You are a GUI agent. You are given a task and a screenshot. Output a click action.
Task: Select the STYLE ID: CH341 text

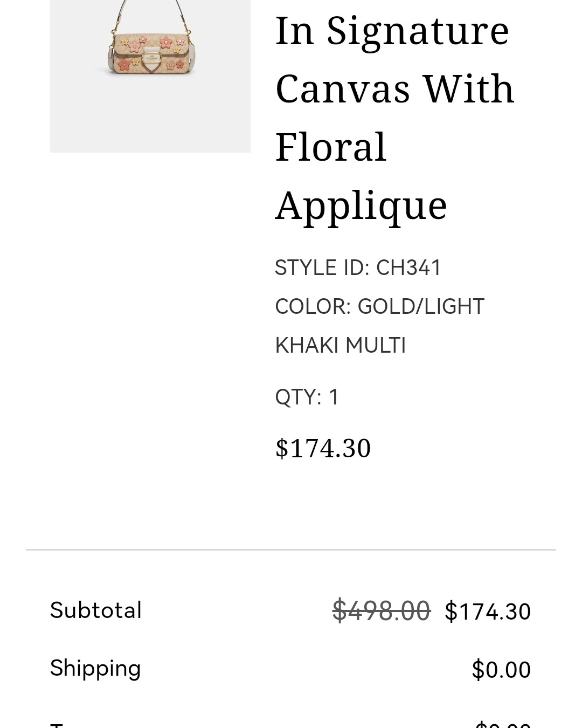[358, 267]
